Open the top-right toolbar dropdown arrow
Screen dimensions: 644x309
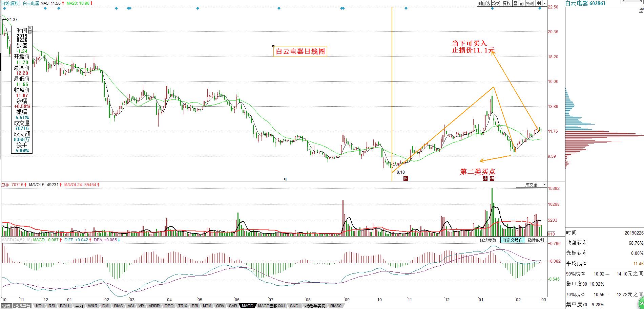(x=544, y=3)
